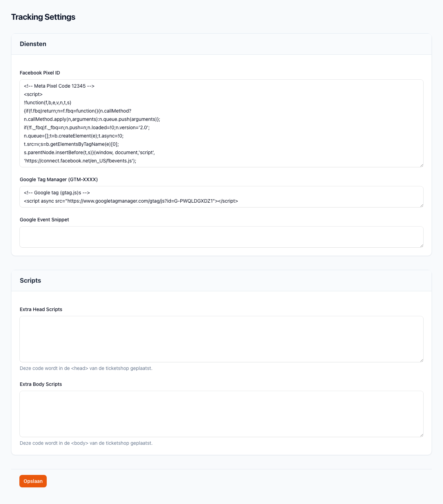
Task: Click the resize handle of Google Event Snippet field
Action: (421, 246)
